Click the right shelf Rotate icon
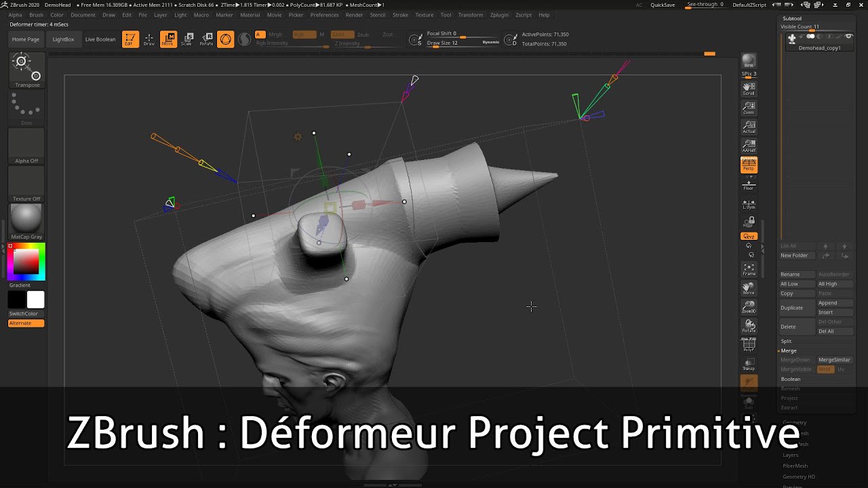 tap(749, 326)
